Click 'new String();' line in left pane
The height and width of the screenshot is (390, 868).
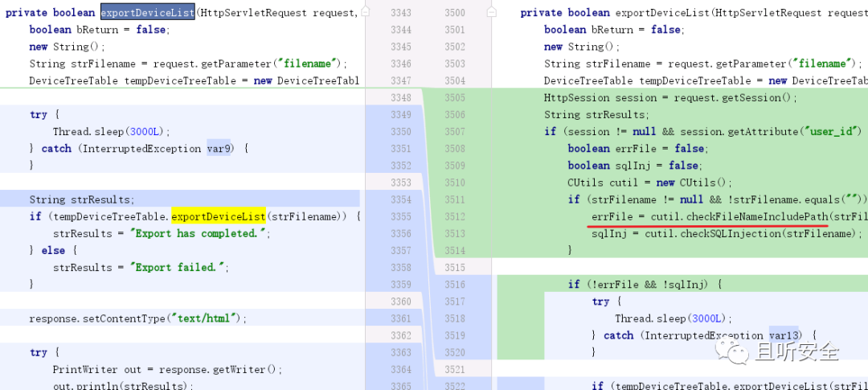[67, 47]
